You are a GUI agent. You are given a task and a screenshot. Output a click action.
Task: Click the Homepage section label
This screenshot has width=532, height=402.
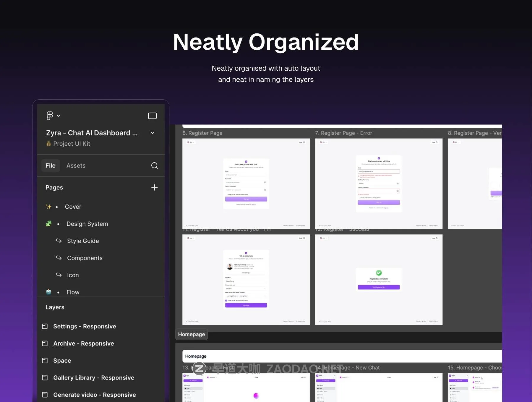(x=192, y=335)
